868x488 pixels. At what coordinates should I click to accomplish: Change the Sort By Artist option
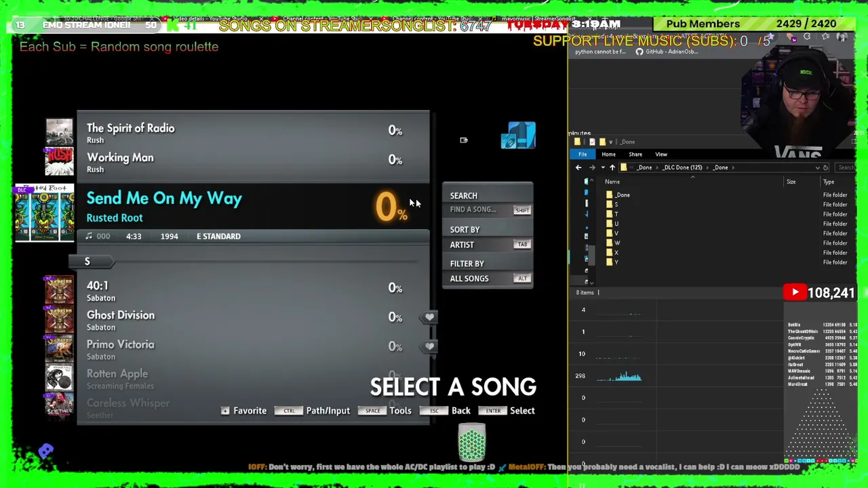(x=488, y=245)
